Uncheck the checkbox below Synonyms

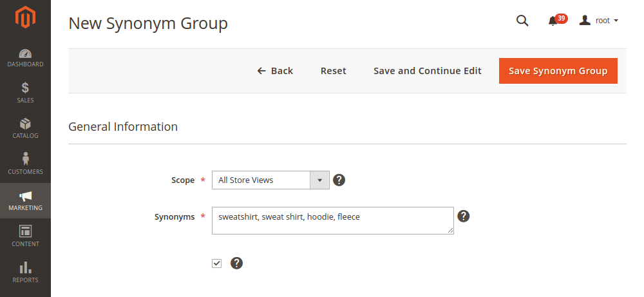217,263
